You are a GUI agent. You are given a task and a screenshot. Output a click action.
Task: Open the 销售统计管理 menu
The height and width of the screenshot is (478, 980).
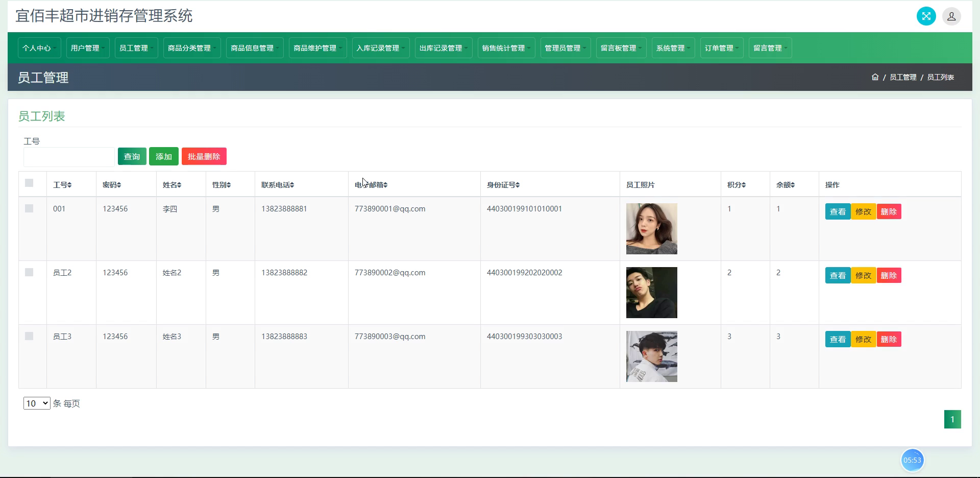pyautogui.click(x=506, y=48)
